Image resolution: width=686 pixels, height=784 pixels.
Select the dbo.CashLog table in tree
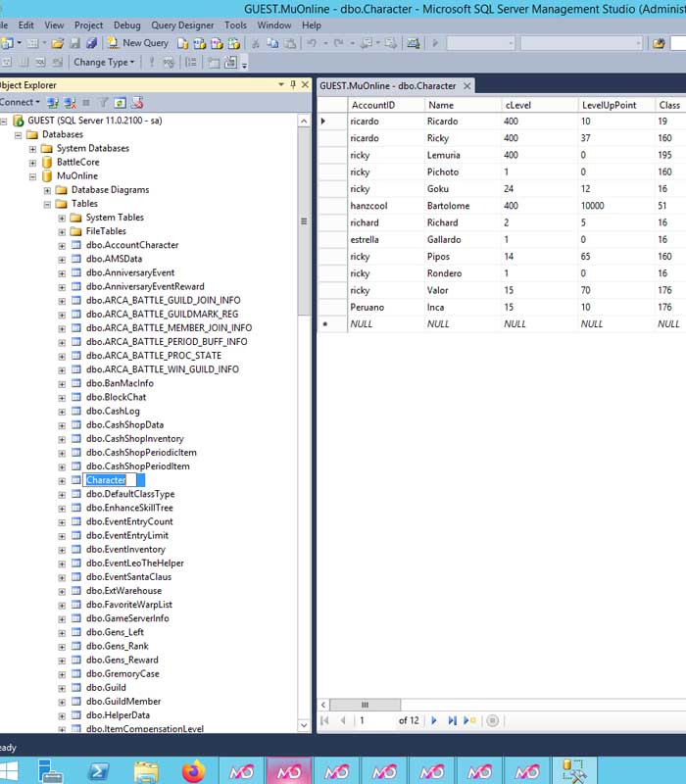(113, 411)
